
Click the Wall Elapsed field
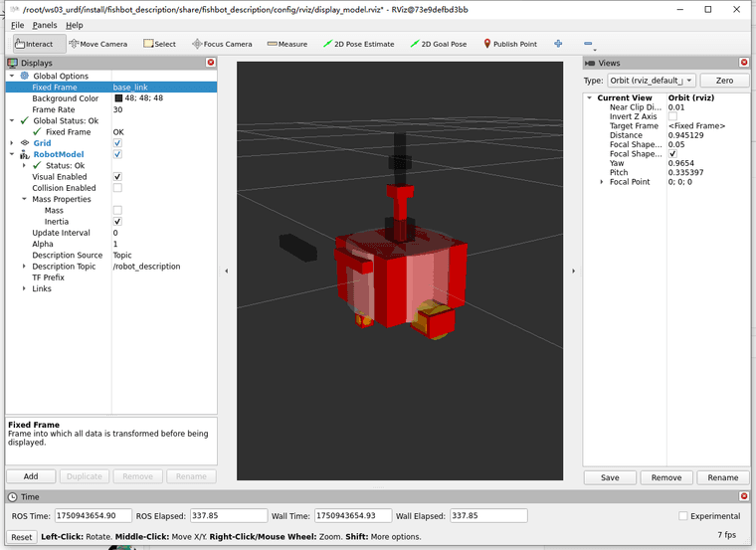[488, 516]
